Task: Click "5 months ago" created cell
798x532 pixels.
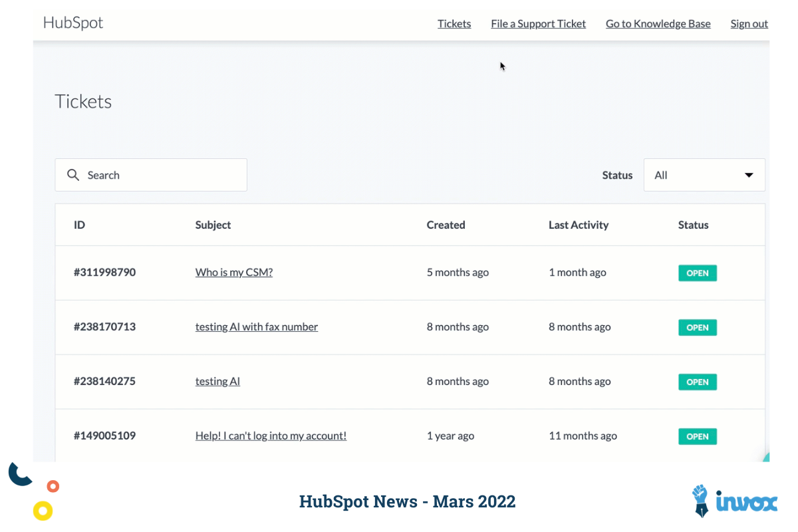Action: tap(458, 273)
